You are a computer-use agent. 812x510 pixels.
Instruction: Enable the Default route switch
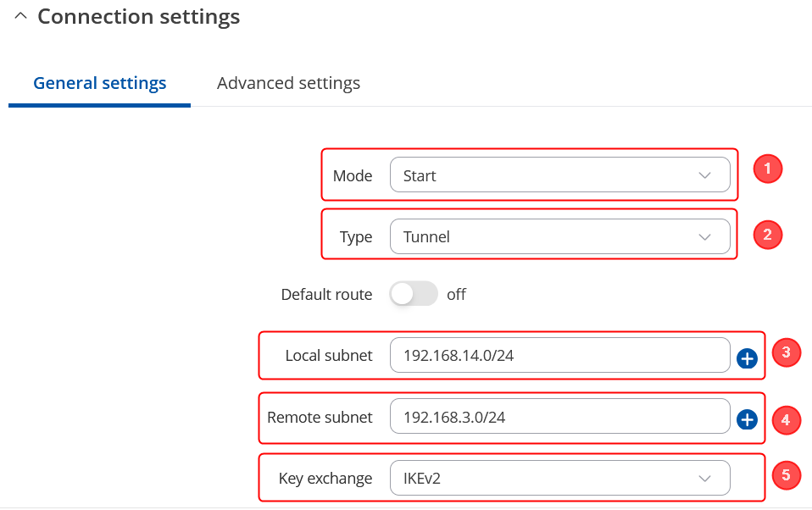pos(413,294)
